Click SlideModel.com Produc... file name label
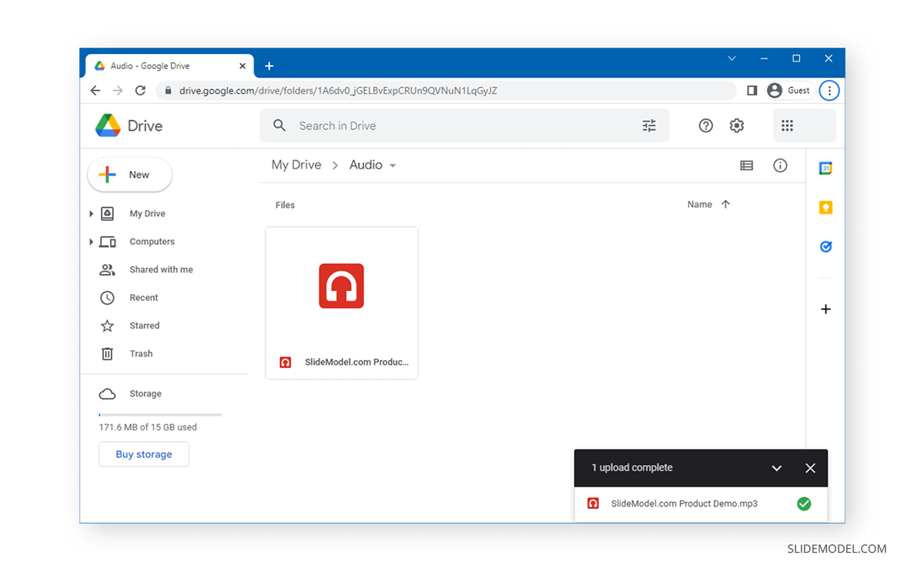This screenshot has height=572, width=924. tap(357, 362)
